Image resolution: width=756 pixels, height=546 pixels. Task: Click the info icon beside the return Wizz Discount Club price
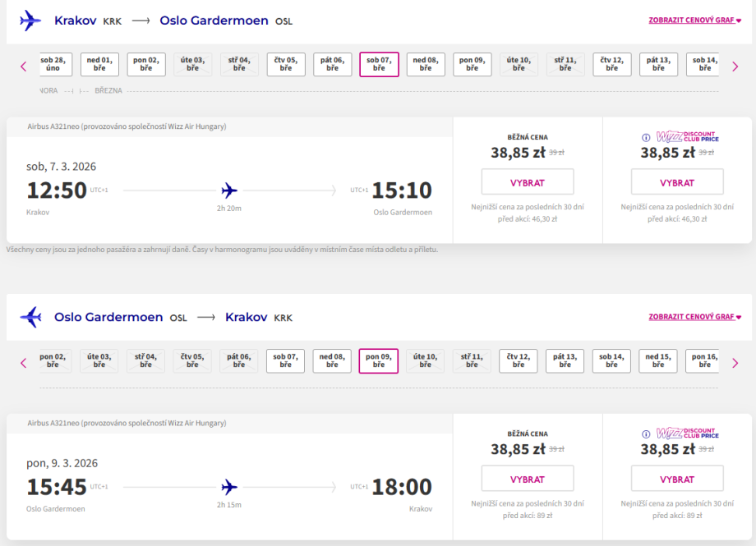coord(646,434)
